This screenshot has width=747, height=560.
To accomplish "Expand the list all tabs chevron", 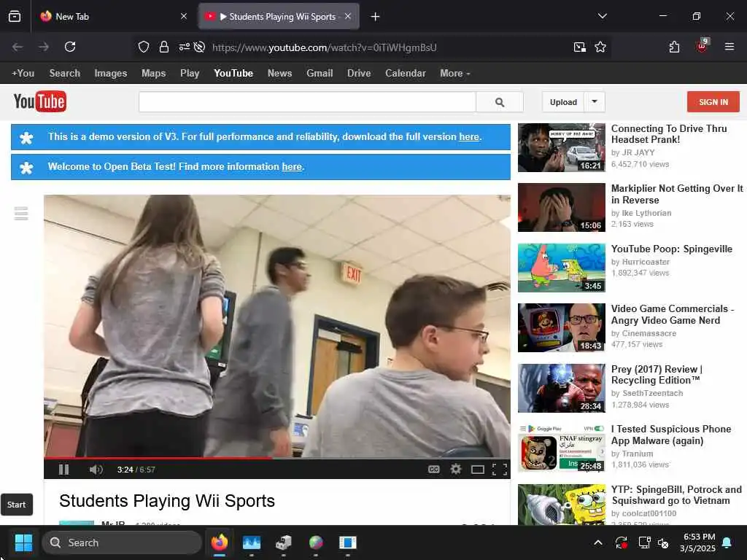I will (602, 16).
